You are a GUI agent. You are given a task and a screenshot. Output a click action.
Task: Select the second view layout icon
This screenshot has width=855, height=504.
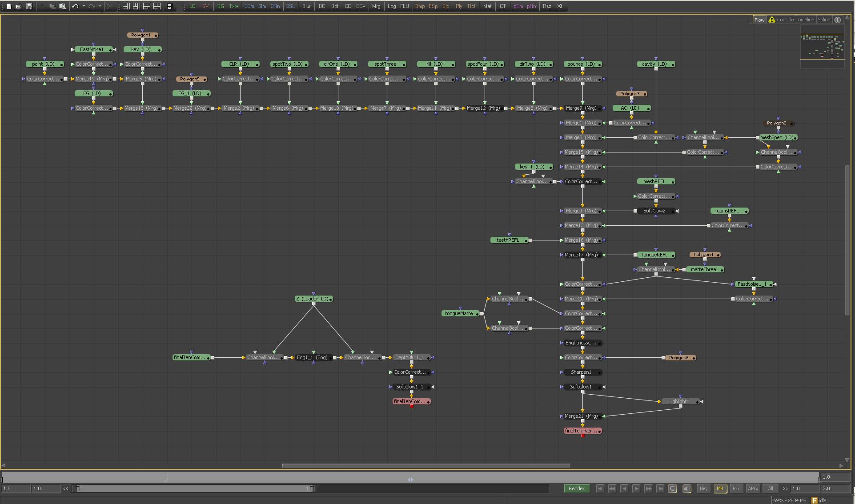(x=136, y=6)
